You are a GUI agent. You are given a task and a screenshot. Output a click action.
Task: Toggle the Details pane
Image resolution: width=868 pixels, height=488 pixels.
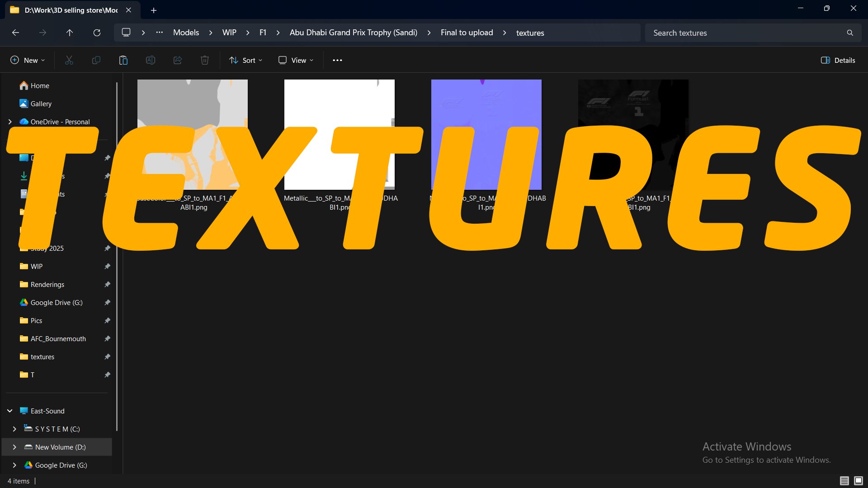coord(838,60)
